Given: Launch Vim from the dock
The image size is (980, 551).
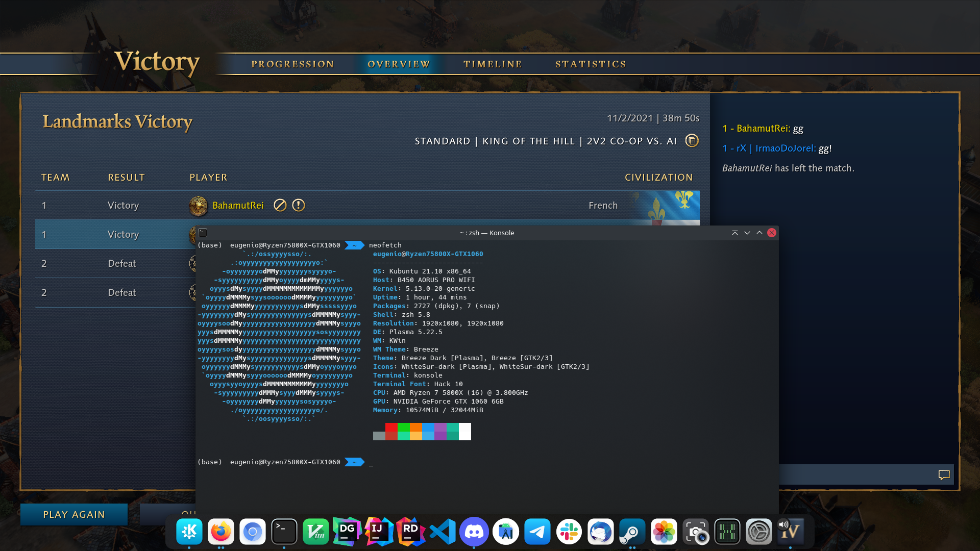Looking at the screenshot, I should (316, 532).
